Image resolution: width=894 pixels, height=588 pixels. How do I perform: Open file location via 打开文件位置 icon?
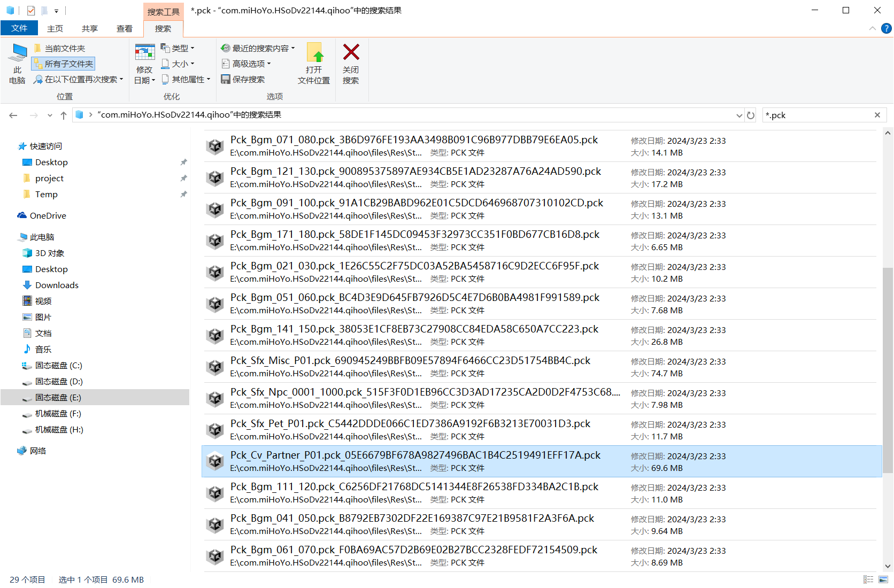point(314,52)
